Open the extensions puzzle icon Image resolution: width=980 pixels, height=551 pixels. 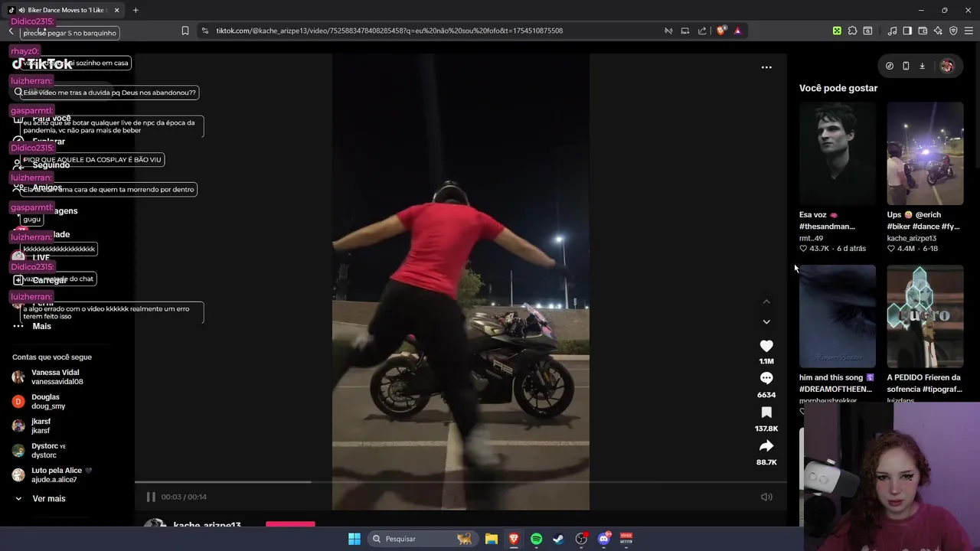click(x=852, y=31)
